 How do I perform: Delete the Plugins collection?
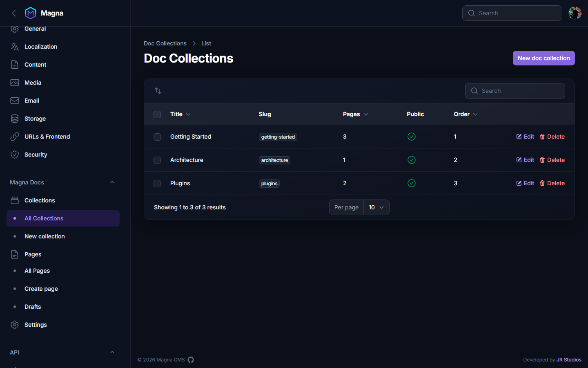552,183
